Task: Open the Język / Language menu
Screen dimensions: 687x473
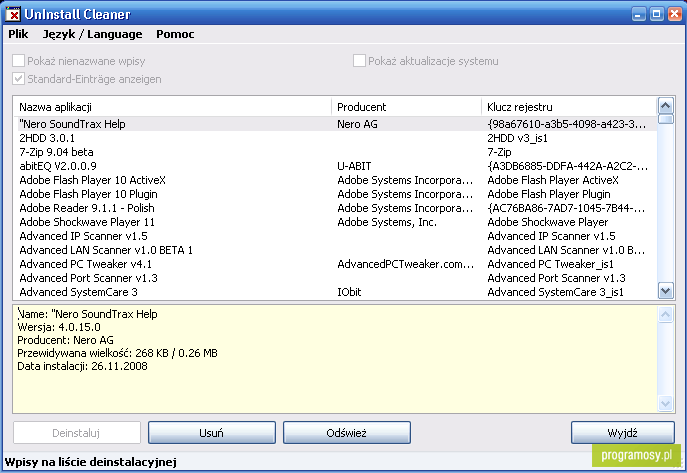Action: coord(92,34)
